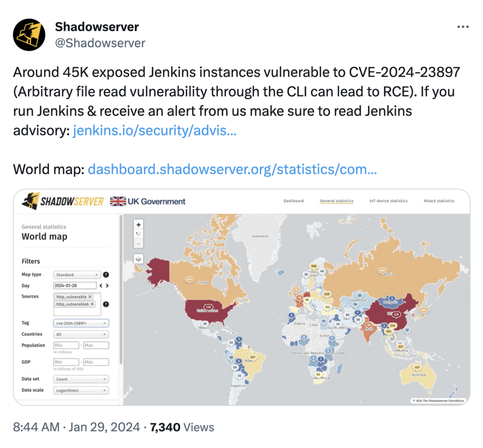Screen dimensions: 483x448
Task: Remove the http_vulnerable source tag
Action: (90, 297)
